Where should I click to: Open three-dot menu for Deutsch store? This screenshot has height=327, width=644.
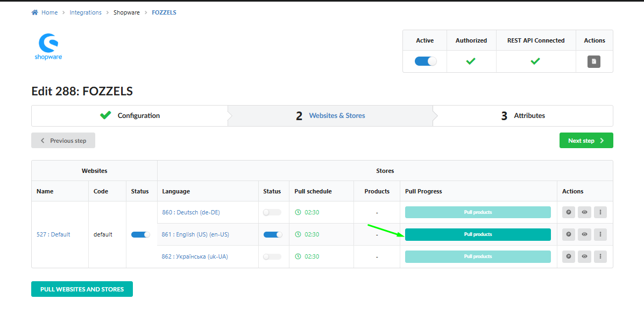tap(600, 212)
